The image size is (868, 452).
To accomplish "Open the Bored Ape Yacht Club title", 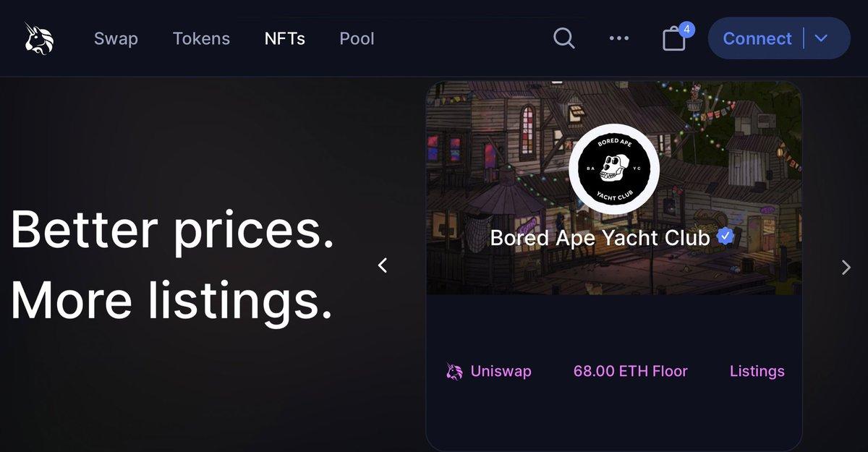I will [x=600, y=237].
